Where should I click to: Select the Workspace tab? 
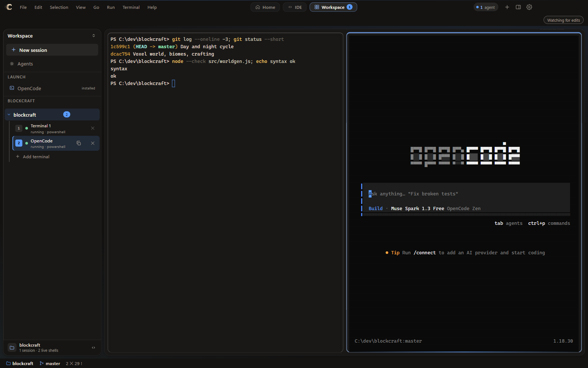[333, 7]
